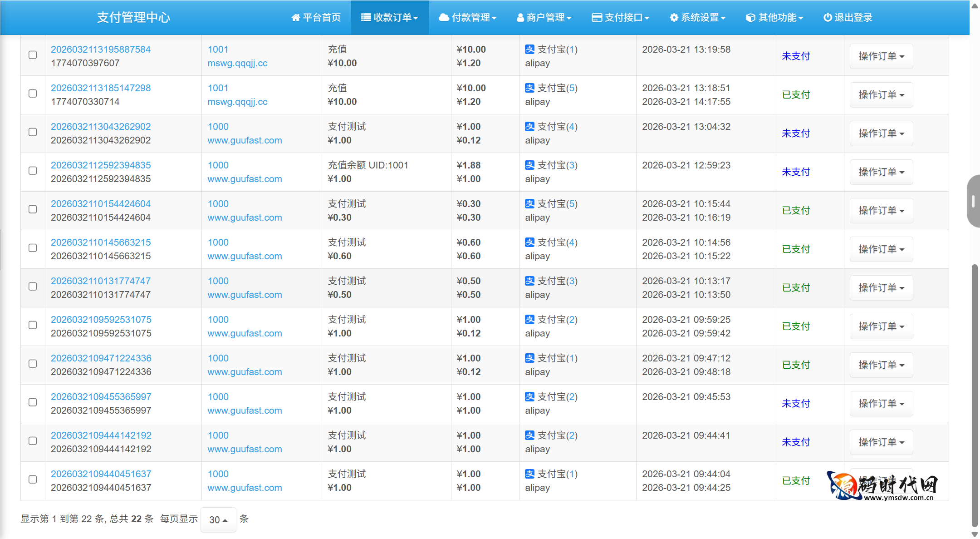Open the 30 per-page size dropdown
The height and width of the screenshot is (539, 980).
(x=218, y=519)
